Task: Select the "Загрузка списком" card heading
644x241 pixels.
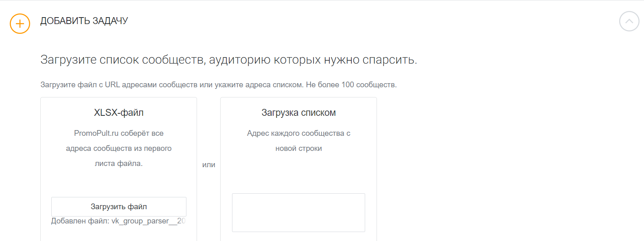Action: point(298,113)
